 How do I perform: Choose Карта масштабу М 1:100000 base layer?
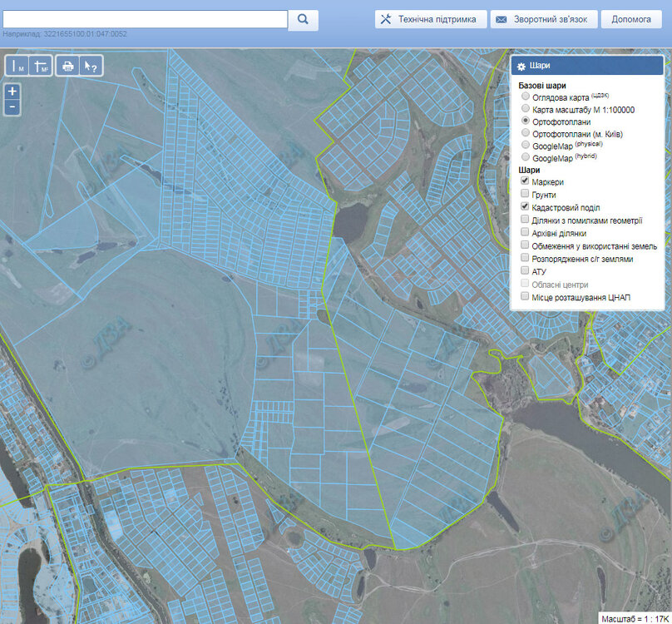pyautogui.click(x=525, y=108)
